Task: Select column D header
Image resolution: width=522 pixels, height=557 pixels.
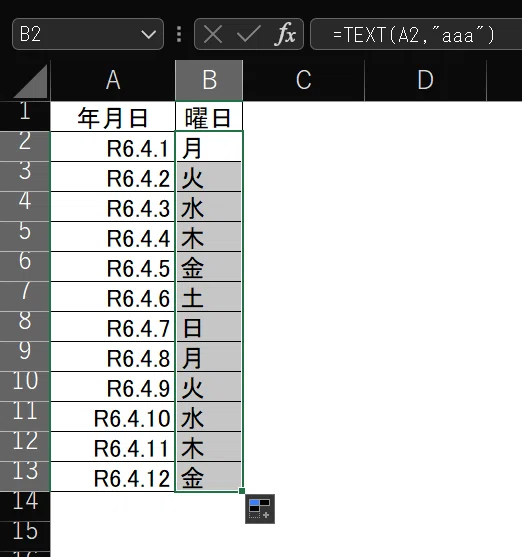Action: pos(425,81)
